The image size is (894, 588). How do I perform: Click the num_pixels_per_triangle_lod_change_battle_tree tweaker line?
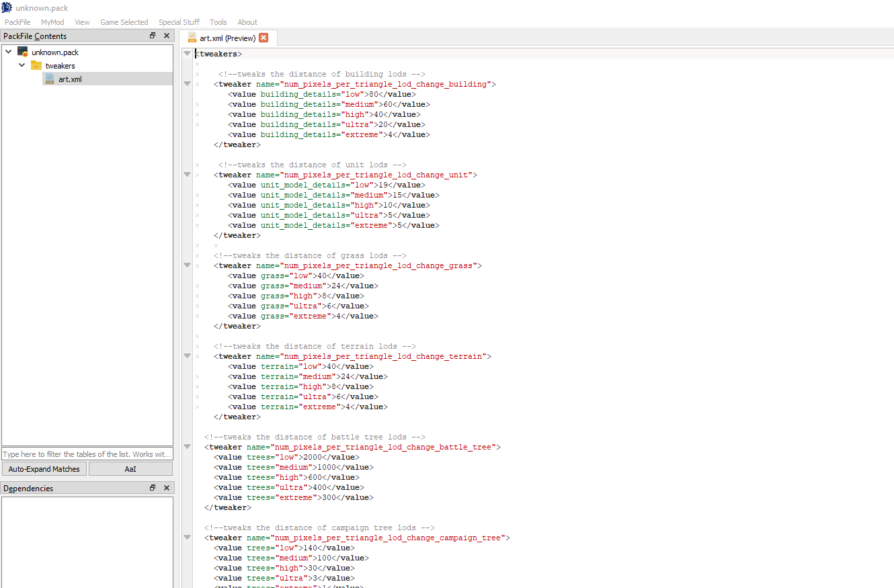pyautogui.click(x=352, y=447)
